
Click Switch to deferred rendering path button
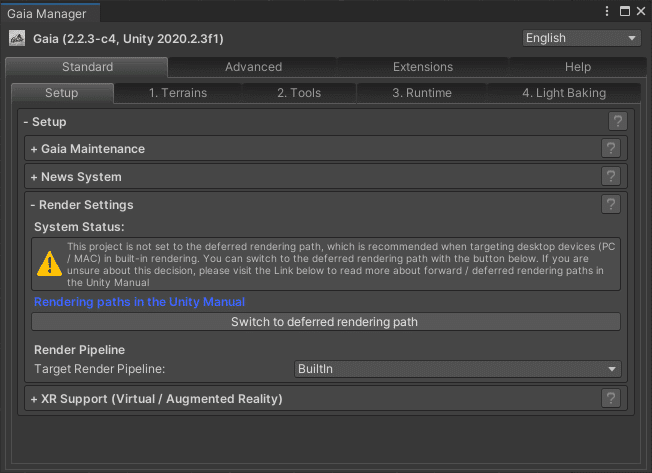click(x=326, y=322)
